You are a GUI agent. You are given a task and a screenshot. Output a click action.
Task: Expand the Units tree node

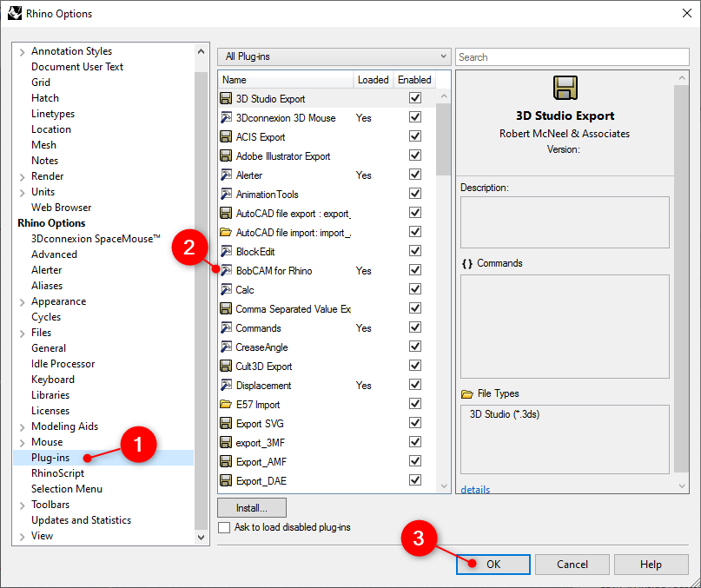click(x=22, y=193)
